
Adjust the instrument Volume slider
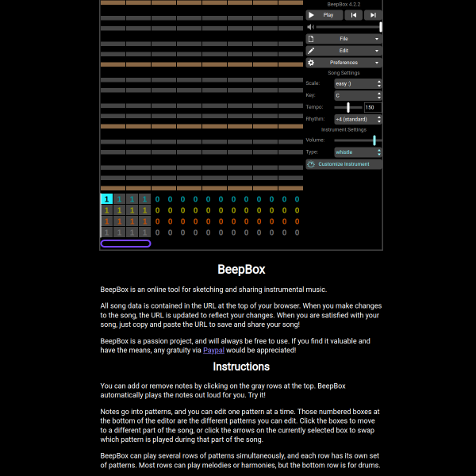click(358, 140)
